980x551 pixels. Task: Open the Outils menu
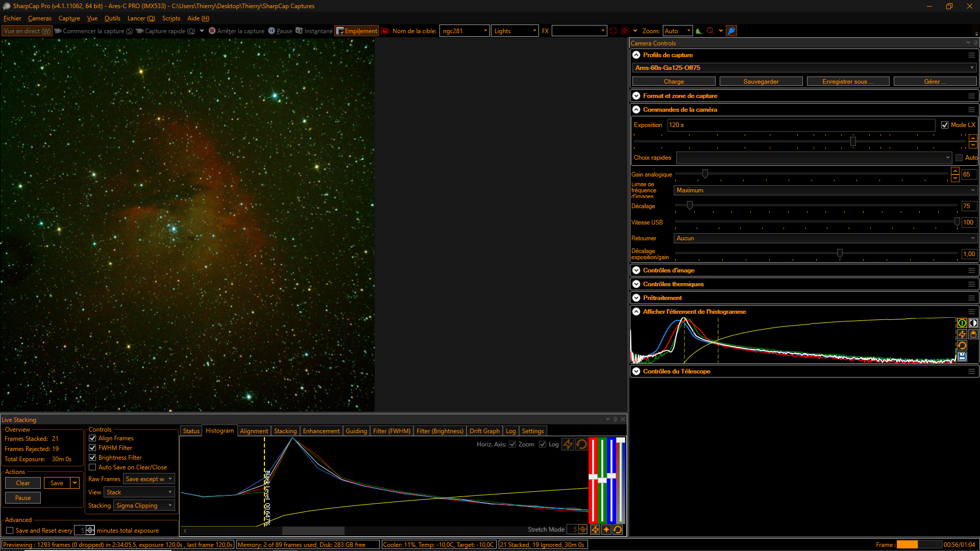(x=112, y=18)
